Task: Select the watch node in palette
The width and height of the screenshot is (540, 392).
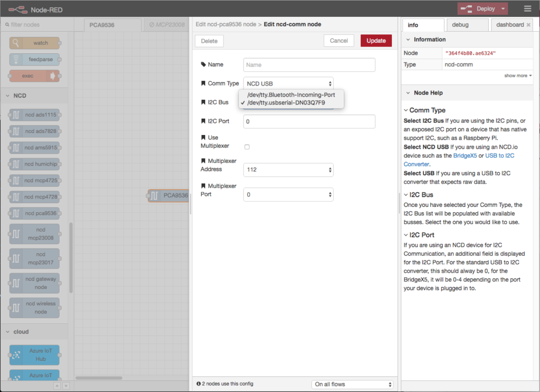Action: pos(35,43)
